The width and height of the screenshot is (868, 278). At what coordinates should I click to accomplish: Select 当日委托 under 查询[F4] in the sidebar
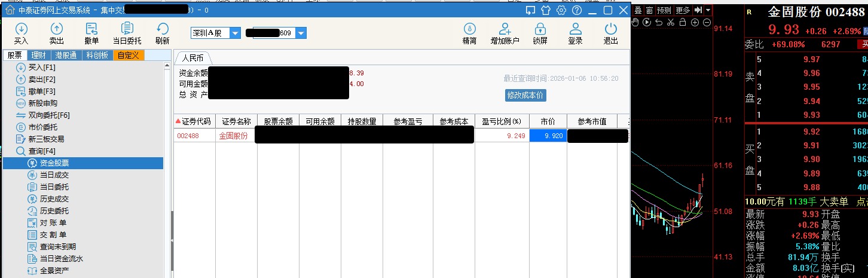54,187
